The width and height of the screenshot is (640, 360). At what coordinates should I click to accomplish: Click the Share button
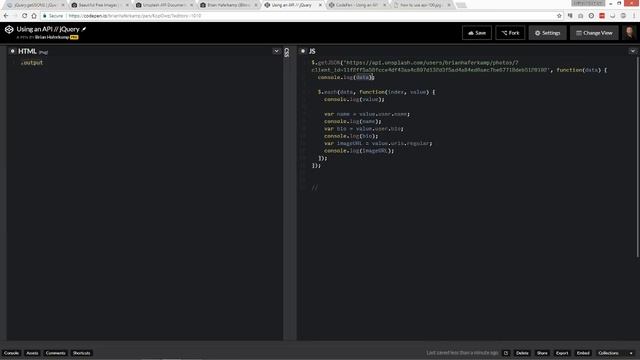[x=542, y=353]
